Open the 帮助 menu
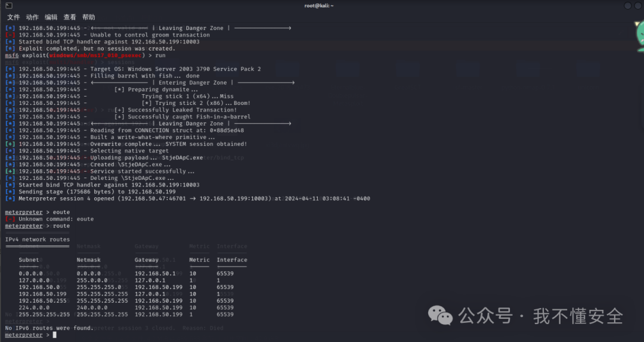644x342 pixels. pos(89,17)
